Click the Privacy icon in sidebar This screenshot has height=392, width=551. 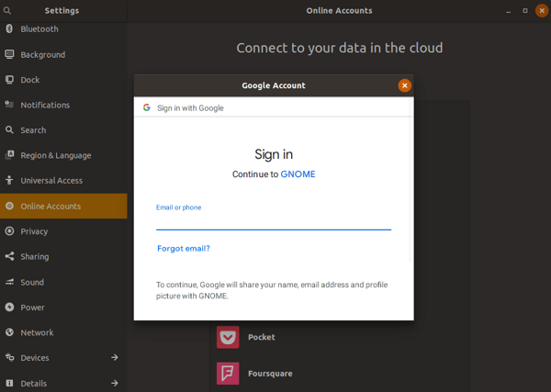(x=9, y=231)
